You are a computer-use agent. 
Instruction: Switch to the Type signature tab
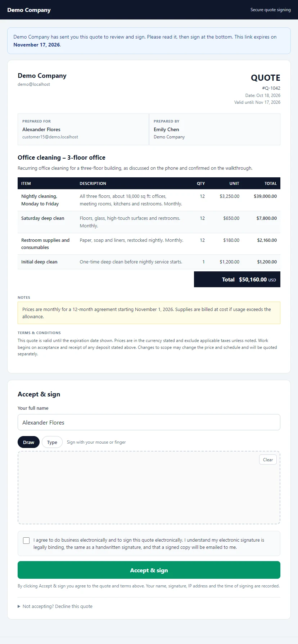52,442
